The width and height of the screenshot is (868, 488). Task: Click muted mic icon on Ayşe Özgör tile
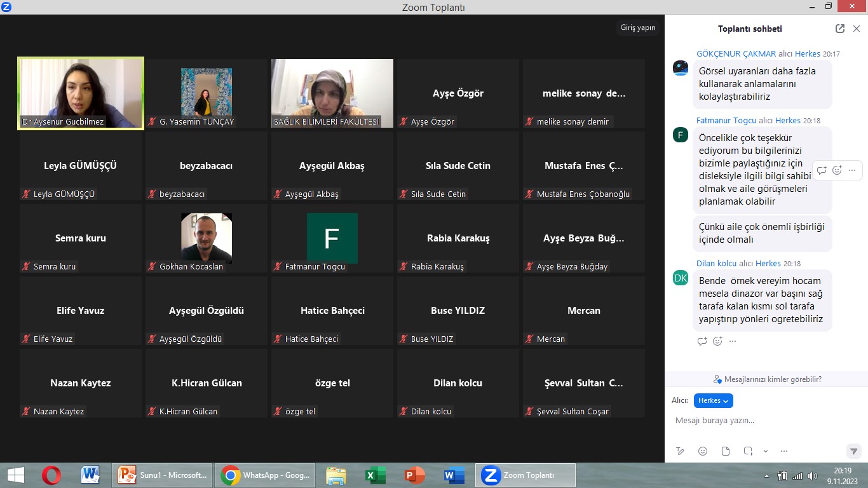(x=403, y=122)
